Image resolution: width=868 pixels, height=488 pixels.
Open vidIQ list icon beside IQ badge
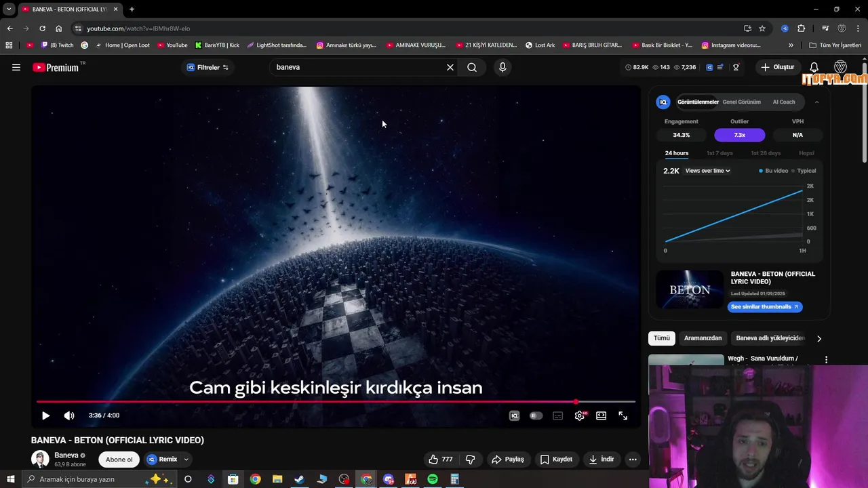[720, 67]
